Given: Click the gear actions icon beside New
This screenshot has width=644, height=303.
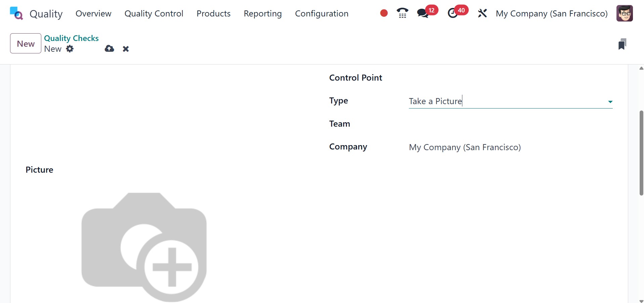Looking at the screenshot, I should [70, 49].
